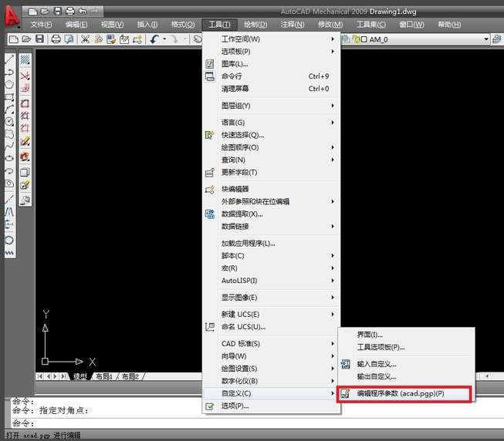
Task: Choose 命名 UCS(U)... menu entry
Action: (x=272, y=327)
